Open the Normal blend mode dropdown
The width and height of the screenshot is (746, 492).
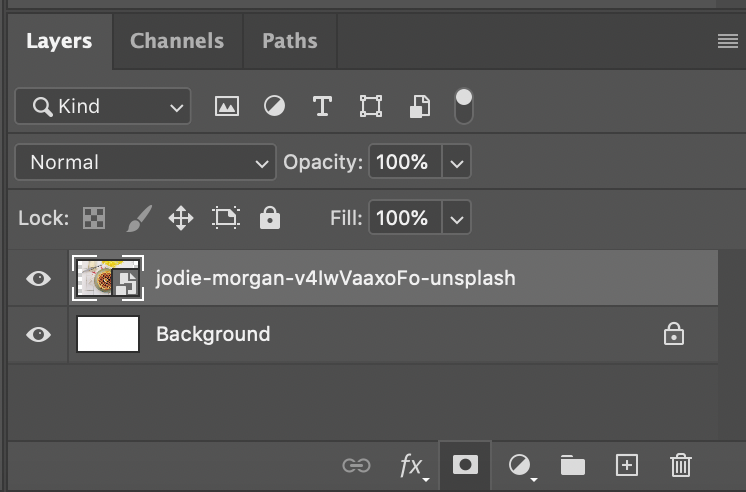145,162
